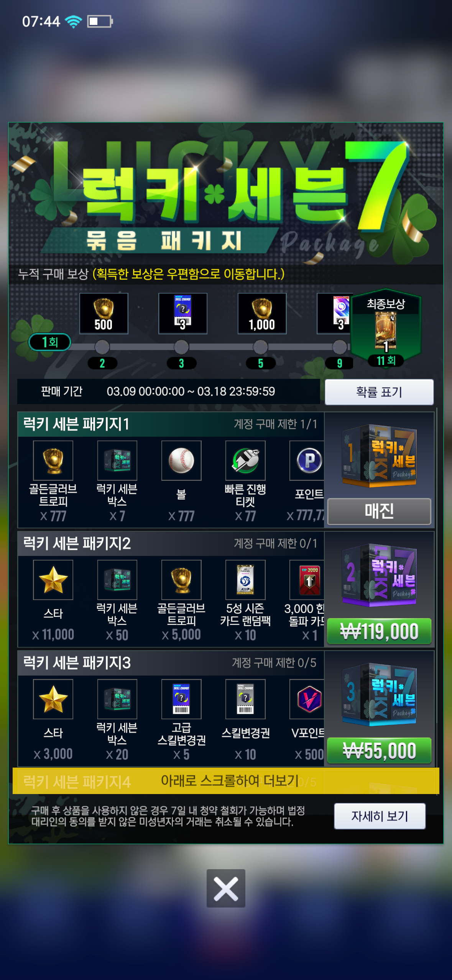The width and height of the screenshot is (452, 980).
Task: Open the 확률 표기 probability button
Action: [x=379, y=392]
